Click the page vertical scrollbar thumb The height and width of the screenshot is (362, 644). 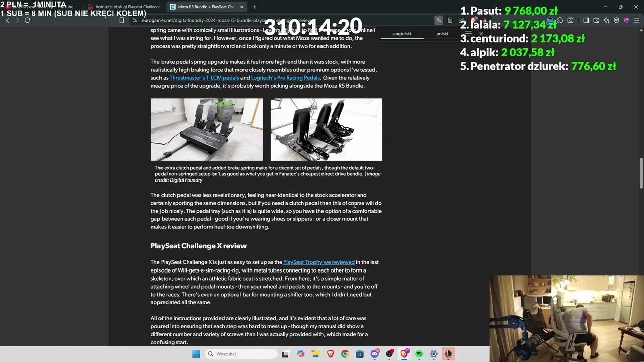click(x=641, y=173)
